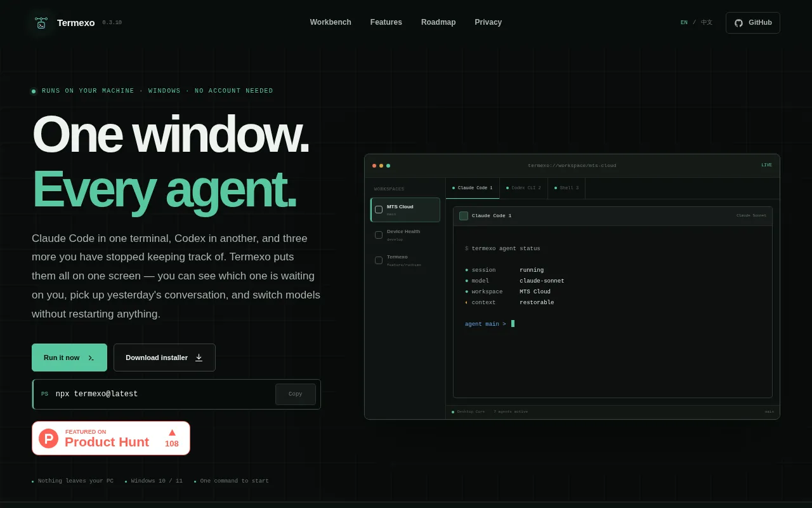Open the Featured on Product Hunt badge
Viewport: 812px width, 508px height.
pos(111,438)
